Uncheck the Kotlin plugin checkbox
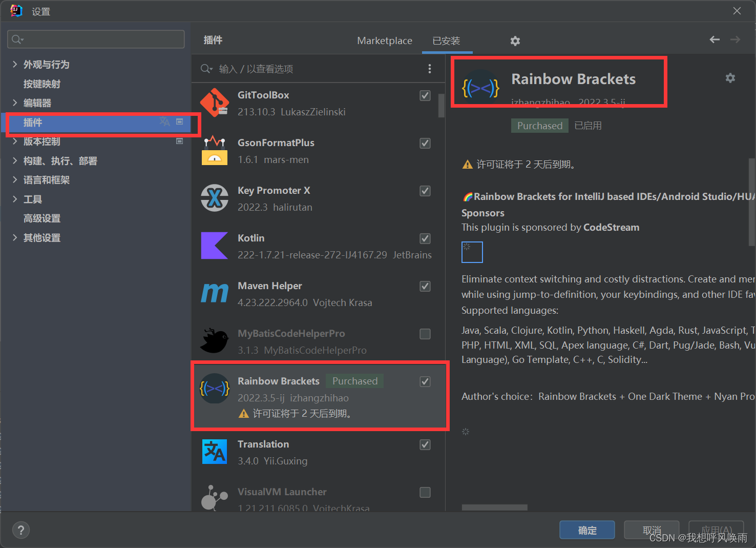The width and height of the screenshot is (756, 548). (425, 238)
